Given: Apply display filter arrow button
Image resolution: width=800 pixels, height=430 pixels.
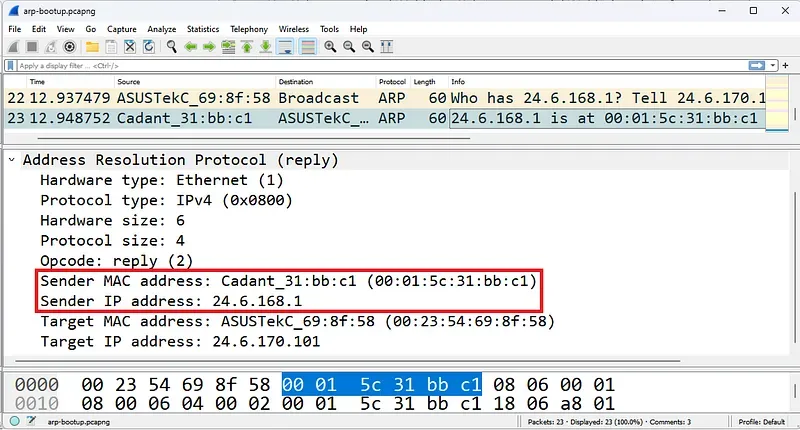Looking at the screenshot, I should point(757,65).
